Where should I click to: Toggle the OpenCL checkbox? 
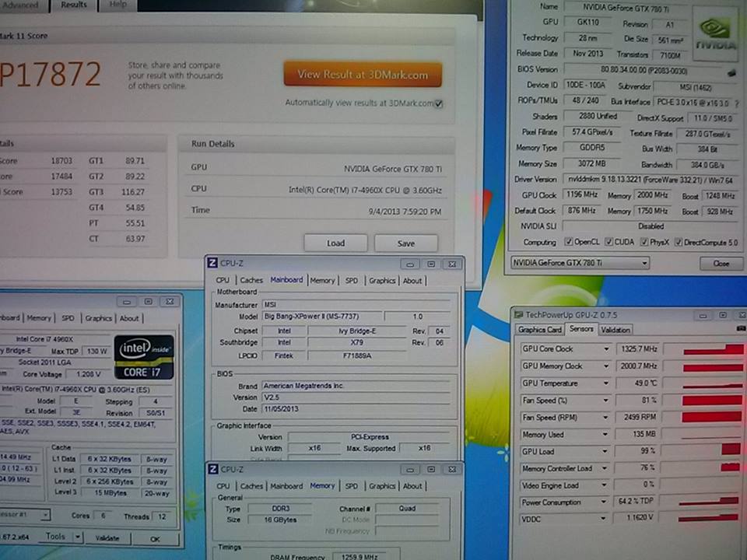coord(570,242)
